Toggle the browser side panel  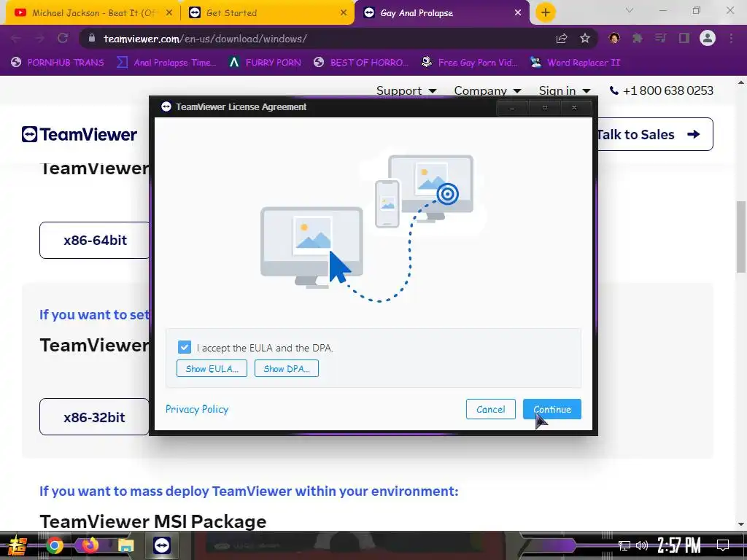tap(684, 38)
